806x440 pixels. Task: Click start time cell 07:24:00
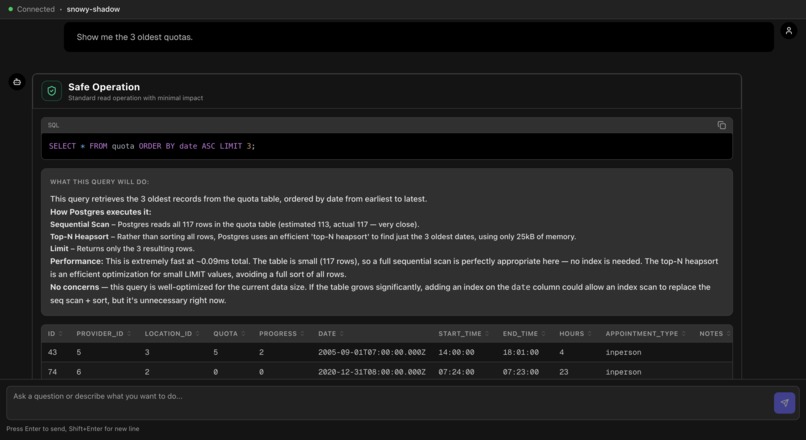(456, 372)
